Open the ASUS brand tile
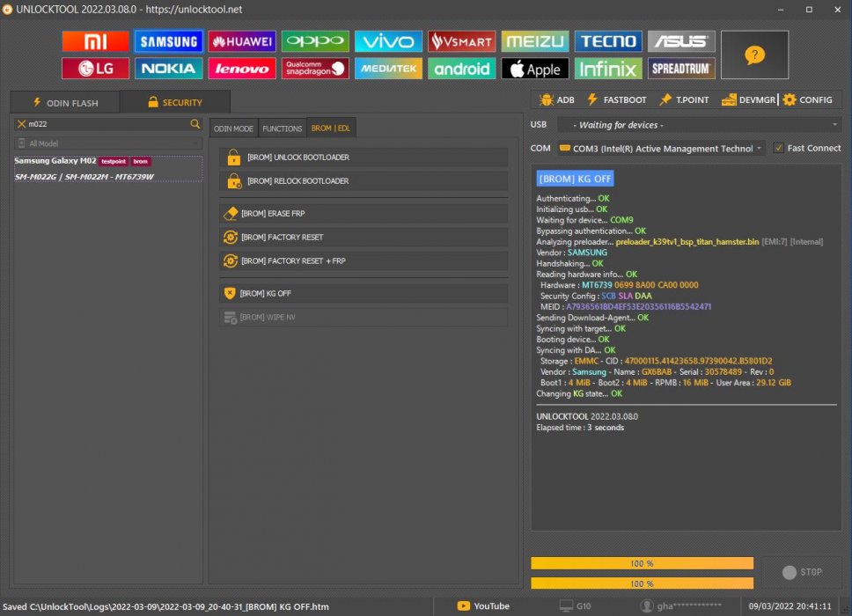The height and width of the screenshot is (616, 852). [x=681, y=41]
